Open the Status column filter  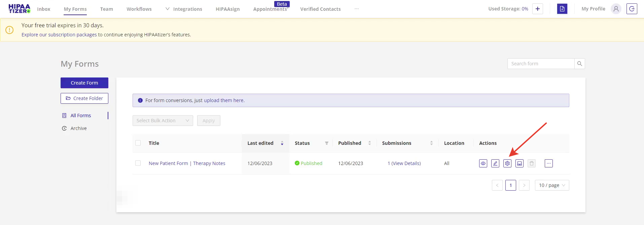326,143
